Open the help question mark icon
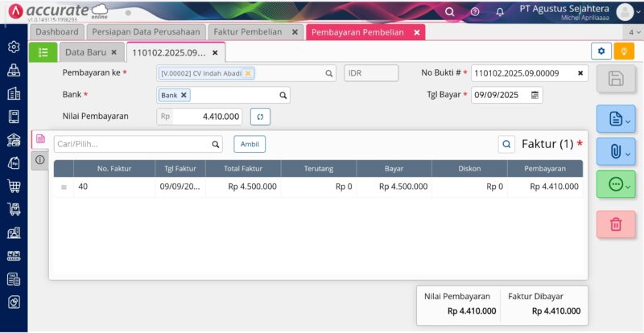Image resolution: width=644 pixels, height=333 pixels. (475, 11)
